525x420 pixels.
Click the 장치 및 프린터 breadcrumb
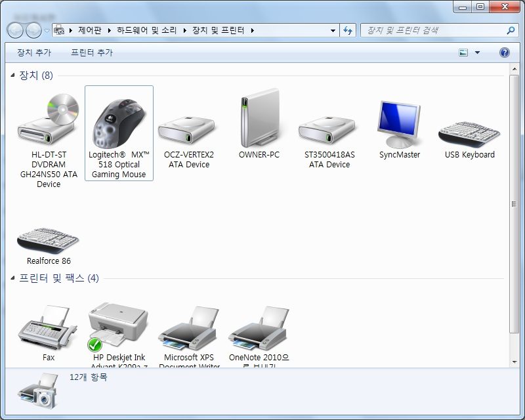[x=218, y=30]
